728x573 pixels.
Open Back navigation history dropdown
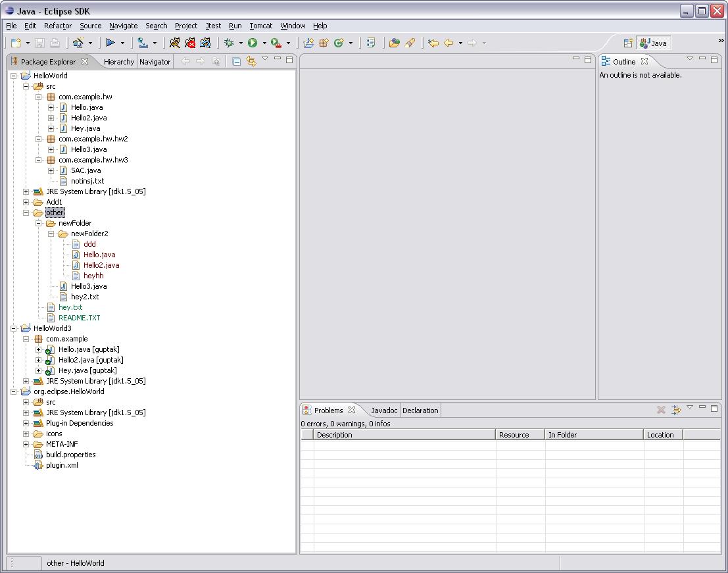[460, 43]
